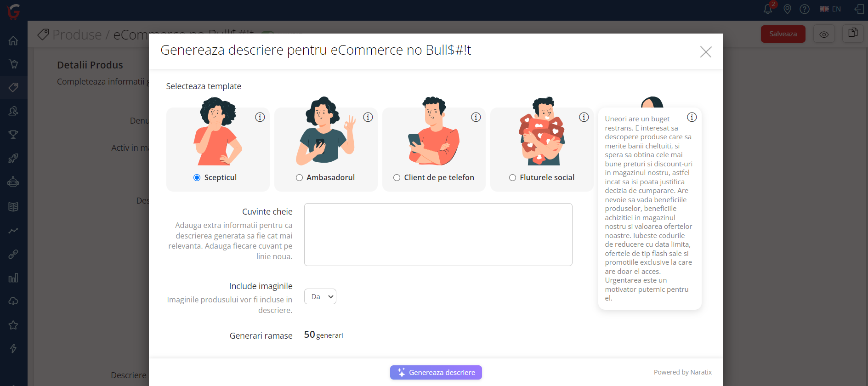
Task: Open the trophy icon in the sidebar
Action: 13,135
